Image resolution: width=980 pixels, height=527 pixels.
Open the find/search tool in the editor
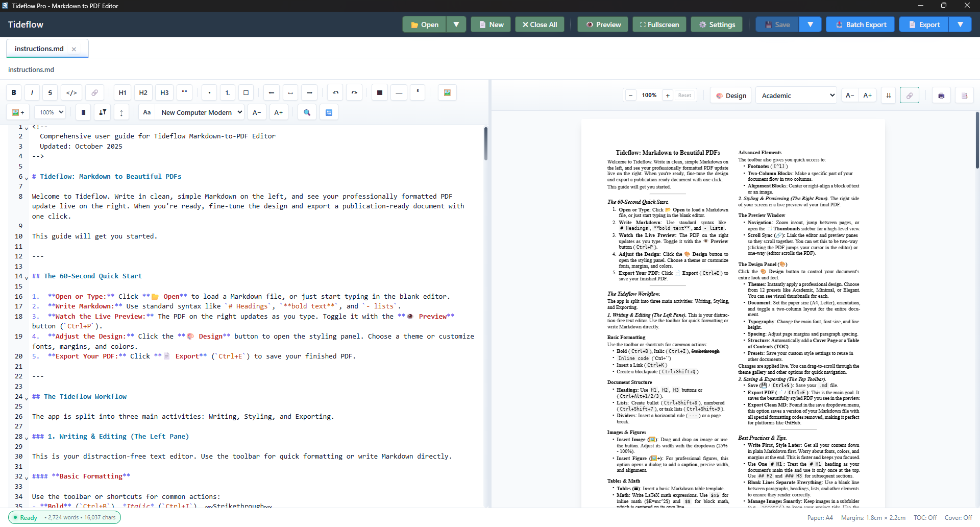307,112
